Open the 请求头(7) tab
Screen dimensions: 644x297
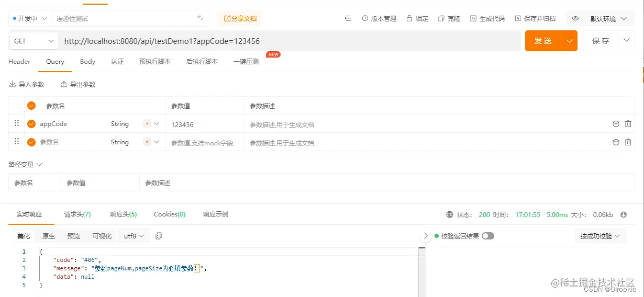(77, 214)
